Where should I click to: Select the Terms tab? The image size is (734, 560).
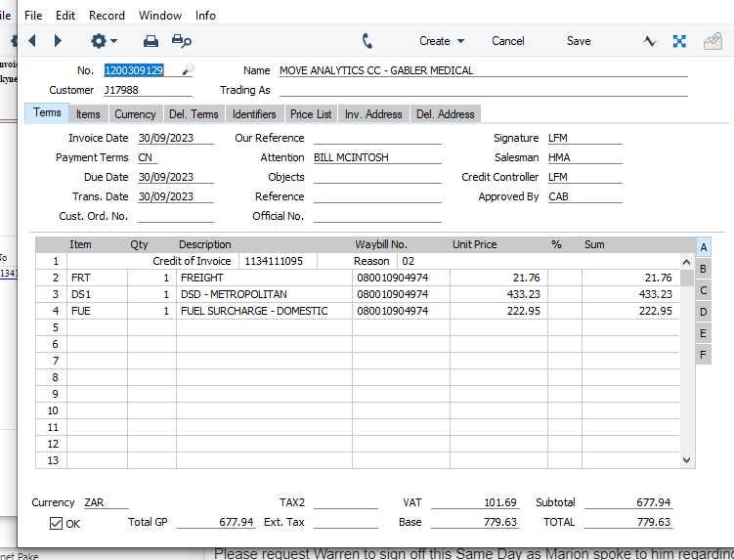tap(47, 113)
